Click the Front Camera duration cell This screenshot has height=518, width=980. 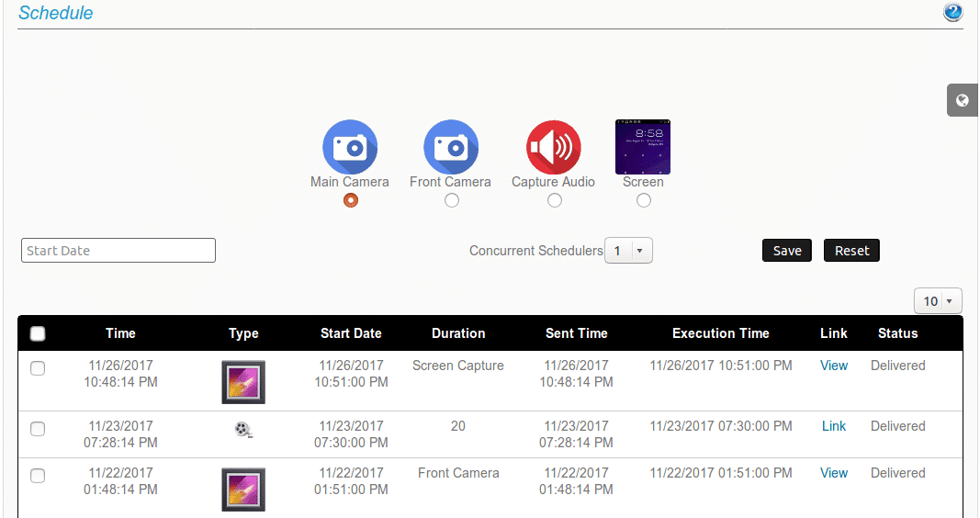click(x=458, y=473)
